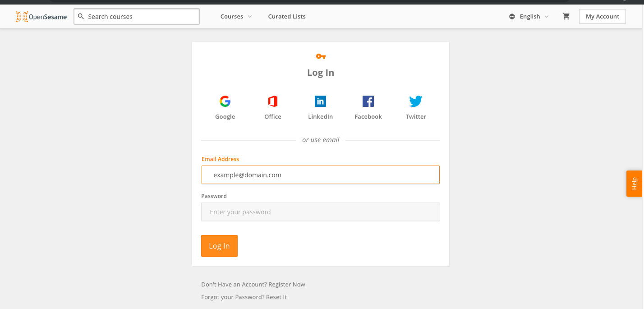
Task: Open the orange Help side tab
Action: click(634, 184)
